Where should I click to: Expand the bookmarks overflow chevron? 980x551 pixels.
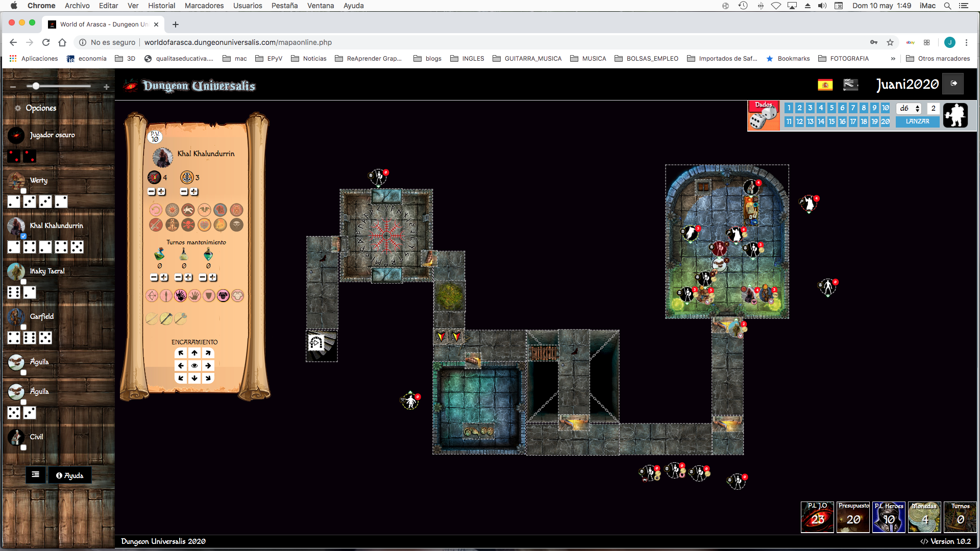[x=893, y=59]
